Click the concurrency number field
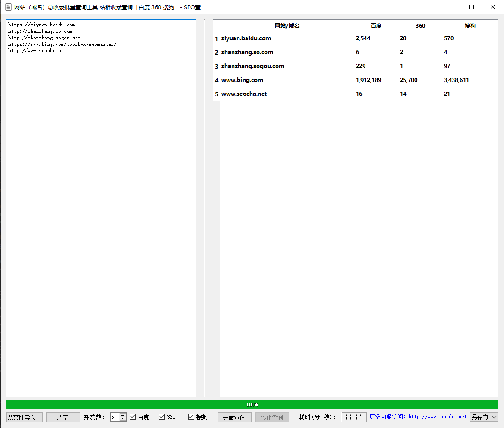504x428 pixels. (115, 417)
